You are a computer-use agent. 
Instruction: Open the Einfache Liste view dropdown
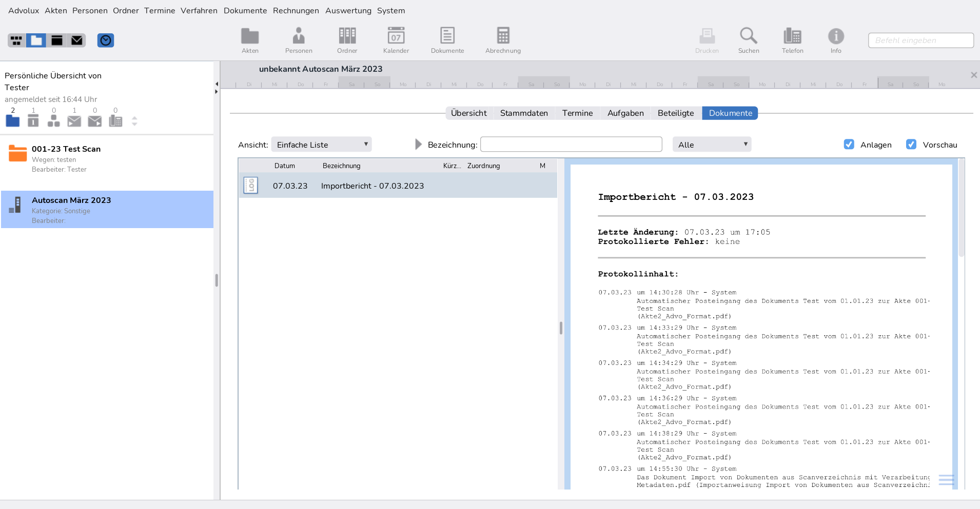[321, 145]
